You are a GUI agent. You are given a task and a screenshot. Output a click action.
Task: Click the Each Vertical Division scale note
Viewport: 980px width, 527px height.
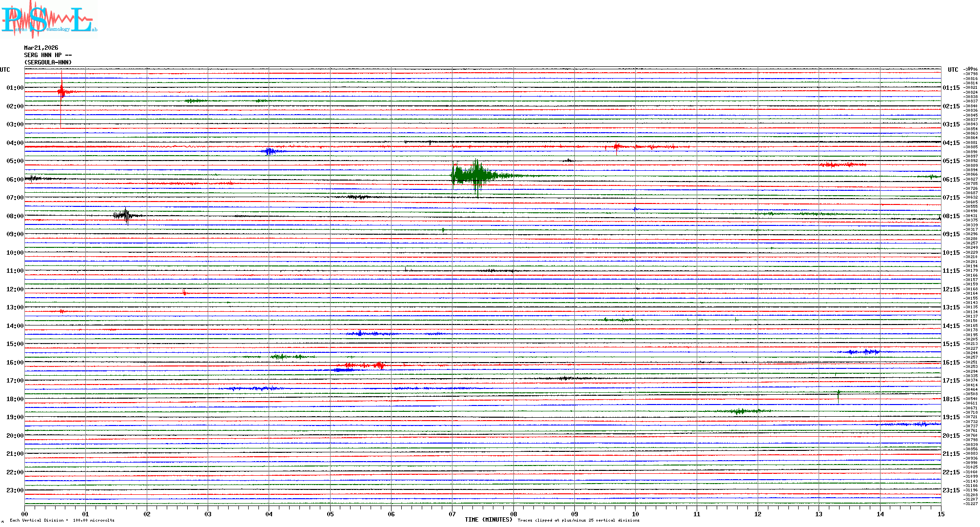click(62, 520)
